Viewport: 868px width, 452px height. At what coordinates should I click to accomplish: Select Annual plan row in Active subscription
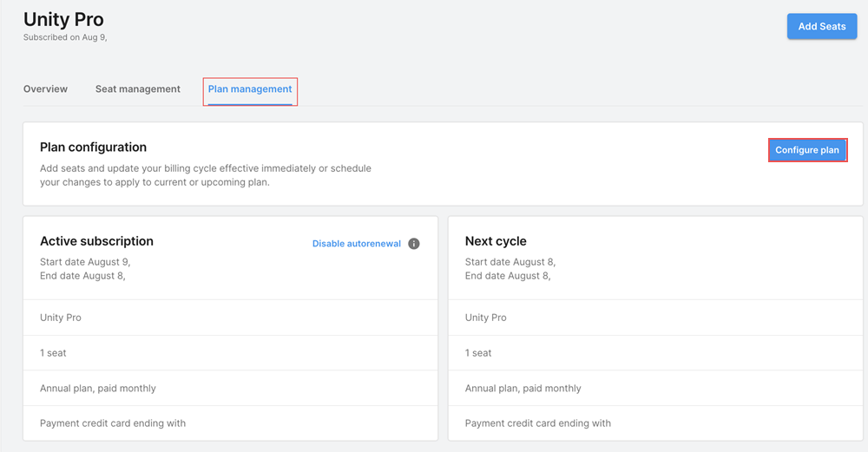[230, 389]
